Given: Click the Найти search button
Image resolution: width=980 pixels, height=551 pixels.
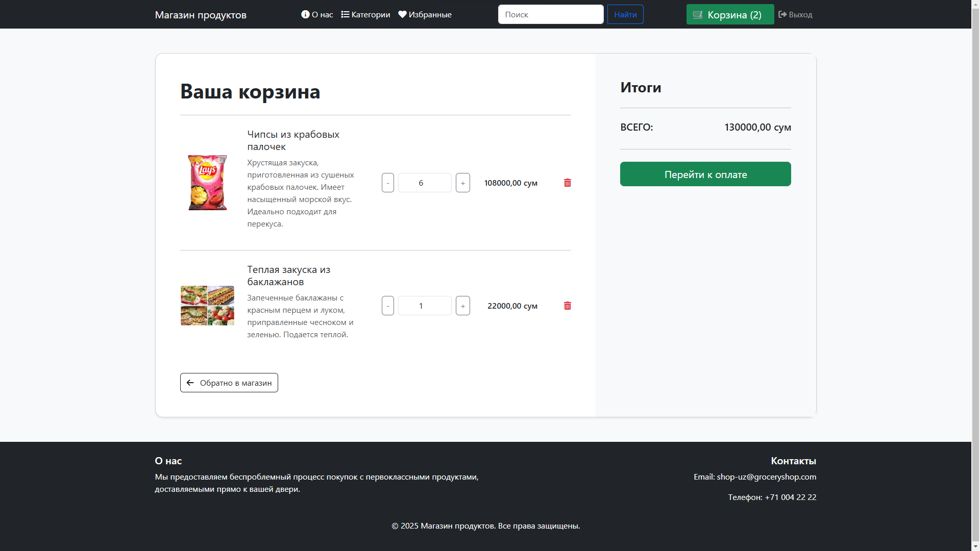Looking at the screenshot, I should (x=625, y=14).
